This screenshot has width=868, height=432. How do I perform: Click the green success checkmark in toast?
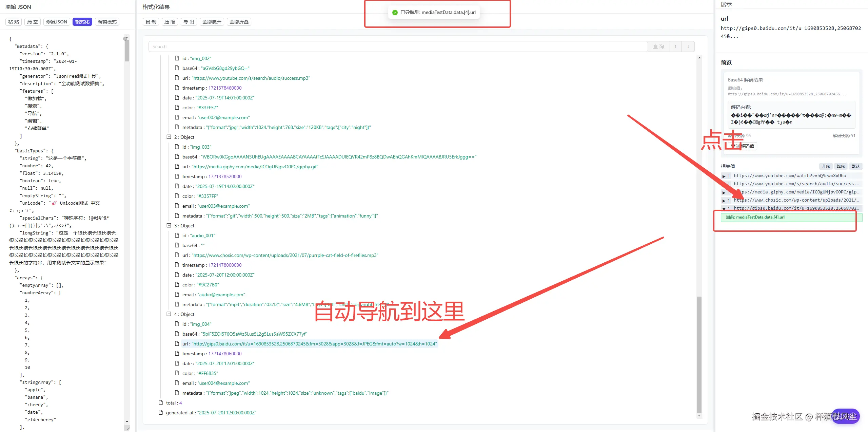click(x=395, y=13)
